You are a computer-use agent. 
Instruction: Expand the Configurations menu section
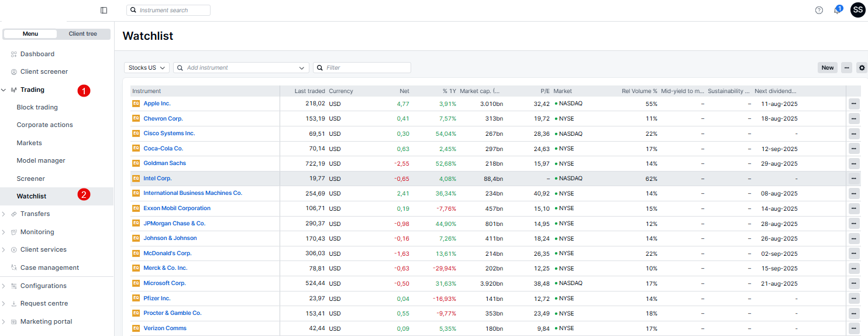point(4,286)
